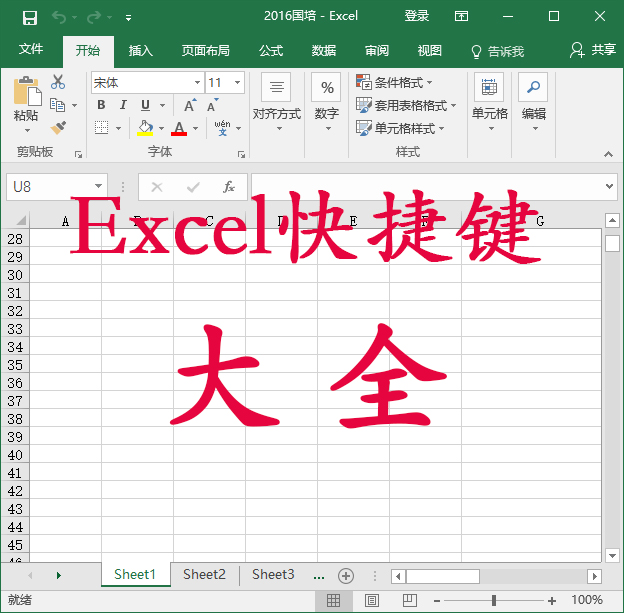
Task: Select column header G
Action: pos(539,221)
